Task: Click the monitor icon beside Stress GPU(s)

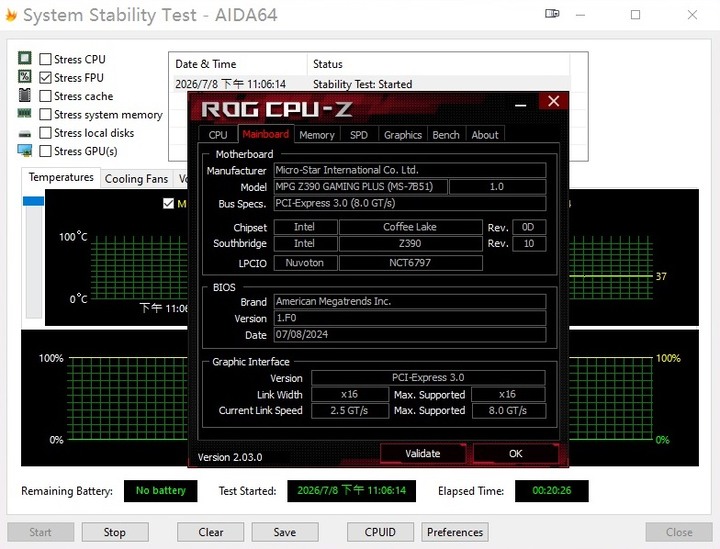Action: pos(25,151)
